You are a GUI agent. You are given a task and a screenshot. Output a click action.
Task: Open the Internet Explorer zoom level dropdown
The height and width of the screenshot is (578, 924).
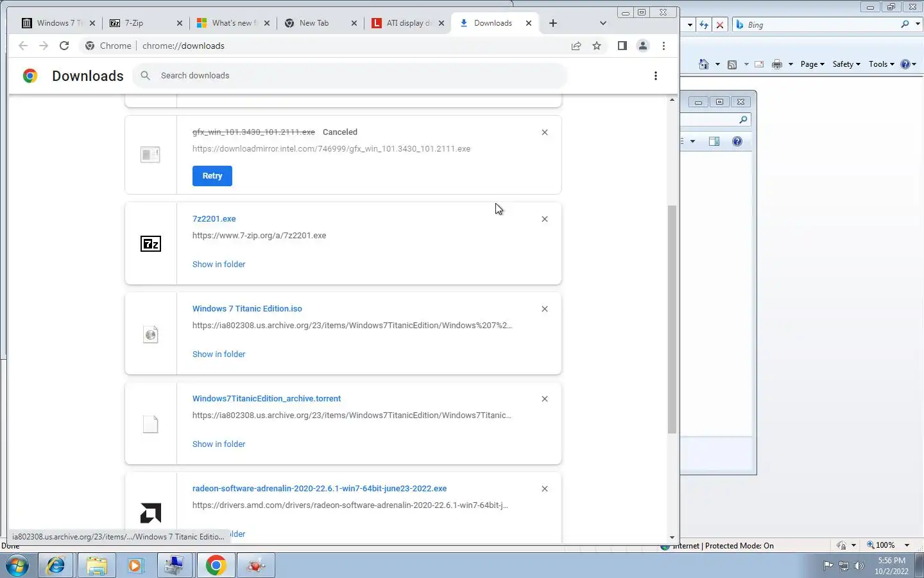(x=907, y=545)
